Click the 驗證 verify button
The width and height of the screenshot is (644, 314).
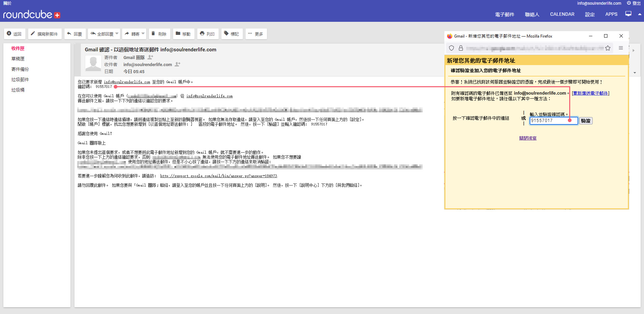click(x=586, y=121)
